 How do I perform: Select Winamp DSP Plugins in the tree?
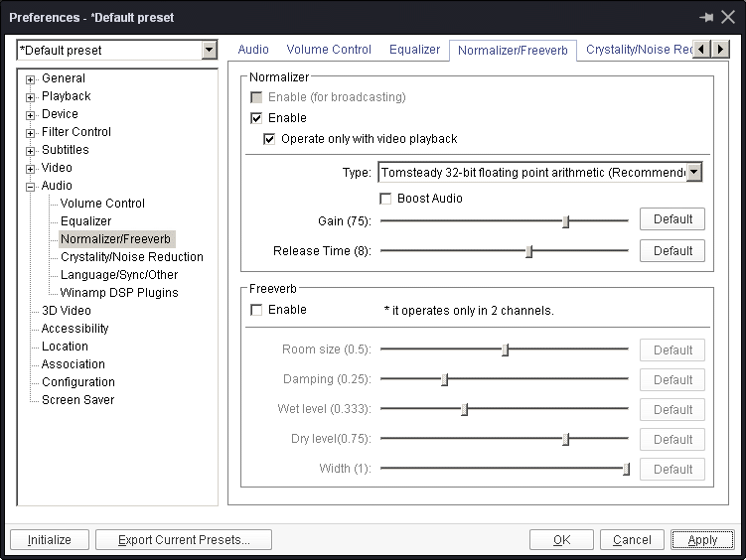pos(119,293)
